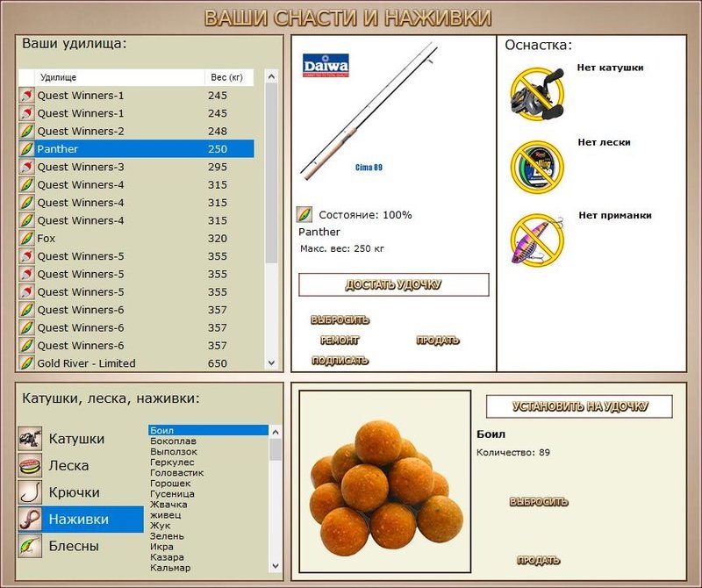Select Головастик in the bait list
702x588 pixels.
click(x=208, y=472)
